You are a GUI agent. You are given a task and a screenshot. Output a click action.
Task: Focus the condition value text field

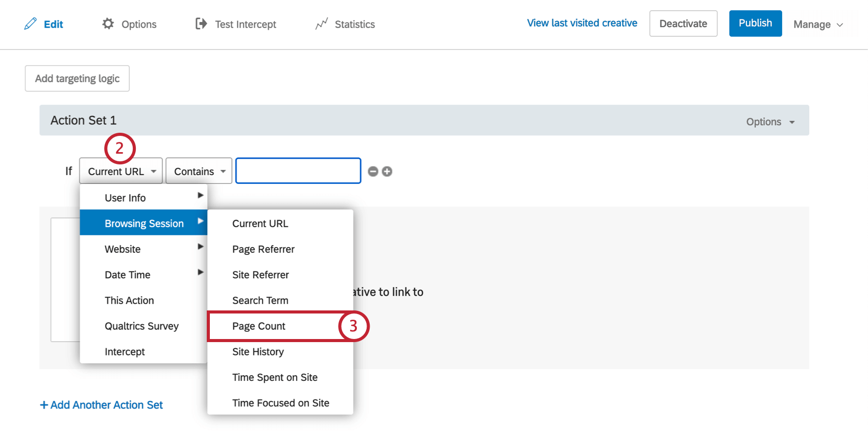click(x=298, y=171)
